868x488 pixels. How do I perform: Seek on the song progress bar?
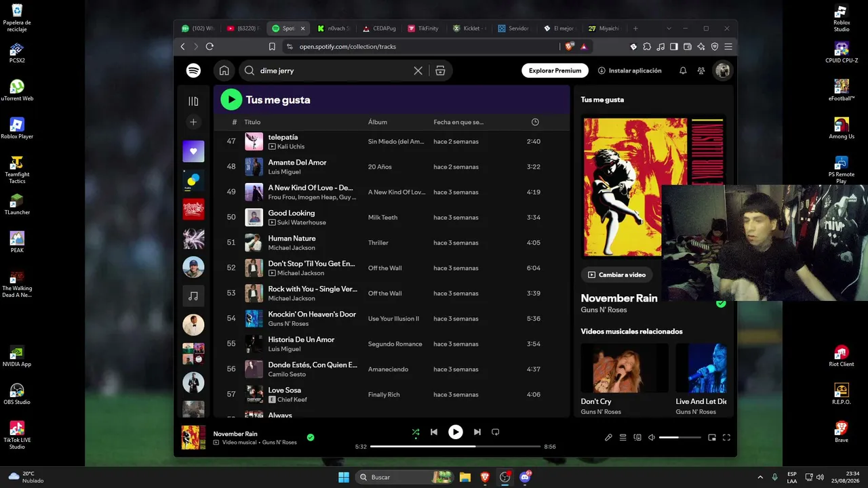pyautogui.click(x=455, y=447)
